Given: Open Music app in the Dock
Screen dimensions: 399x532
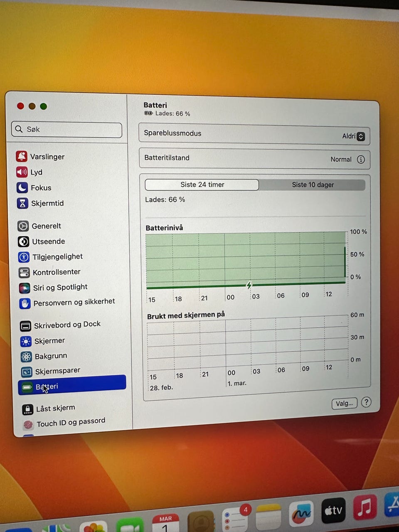Looking at the screenshot, I should pyautogui.click(x=365, y=507).
